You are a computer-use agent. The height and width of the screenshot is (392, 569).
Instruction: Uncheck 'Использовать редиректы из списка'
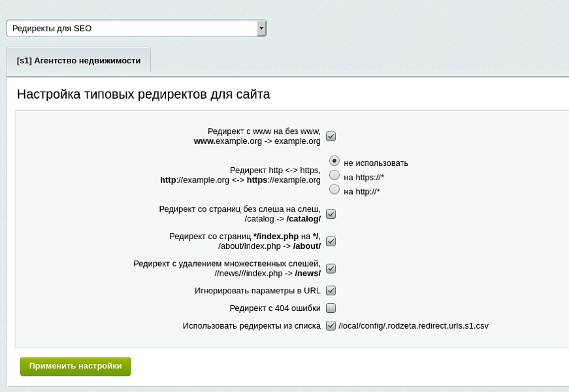click(331, 325)
